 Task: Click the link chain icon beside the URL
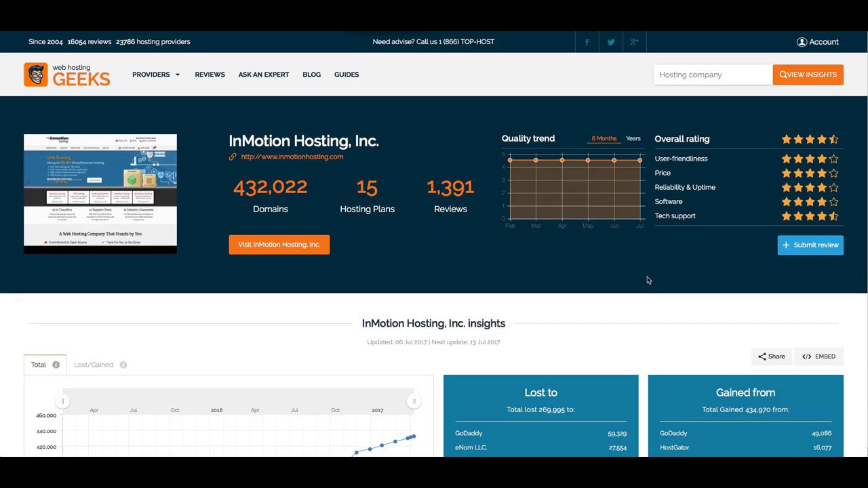[233, 157]
